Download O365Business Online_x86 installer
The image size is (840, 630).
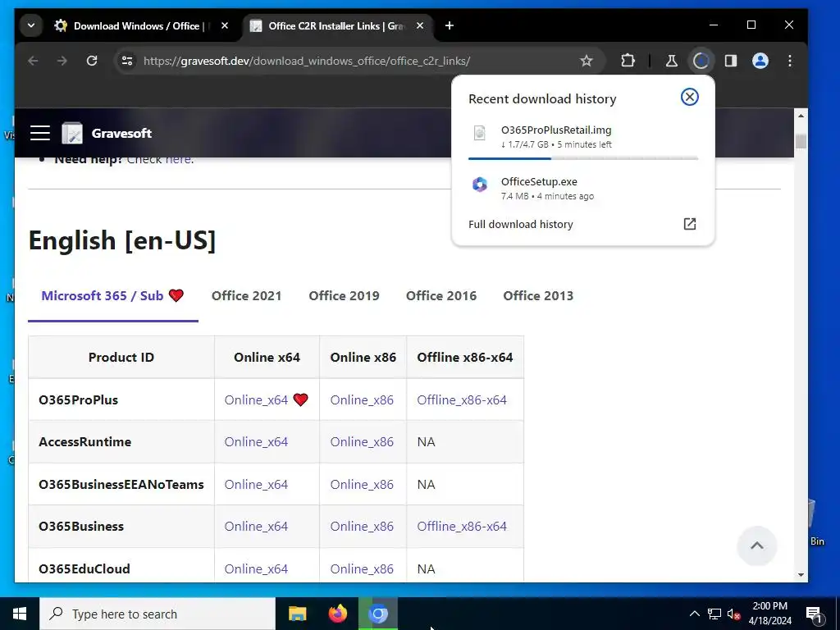pos(362,527)
